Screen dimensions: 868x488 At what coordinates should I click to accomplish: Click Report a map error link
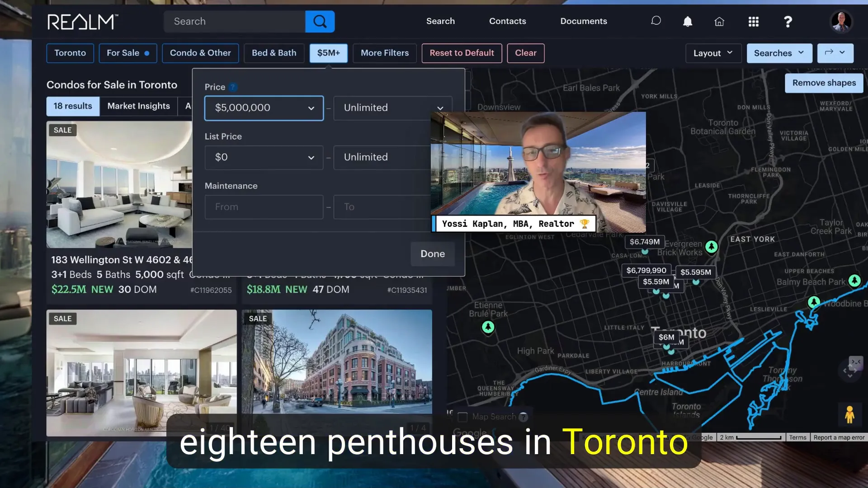pyautogui.click(x=839, y=437)
